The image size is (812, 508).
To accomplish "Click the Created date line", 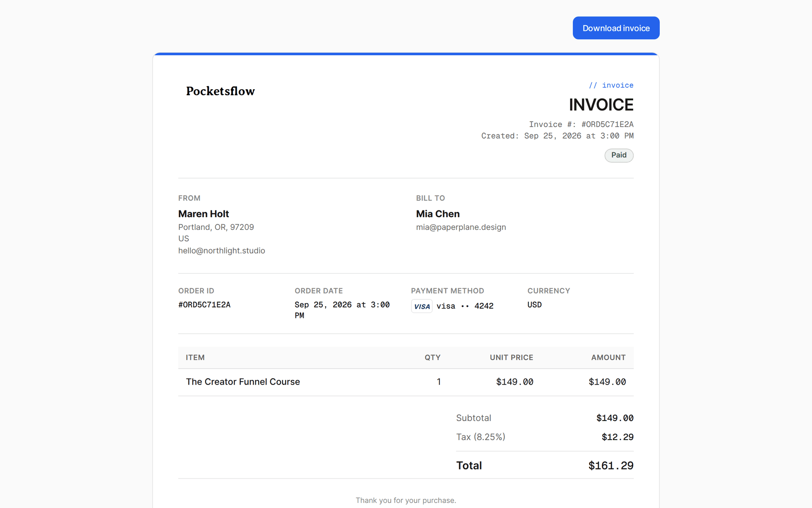I will [557, 136].
